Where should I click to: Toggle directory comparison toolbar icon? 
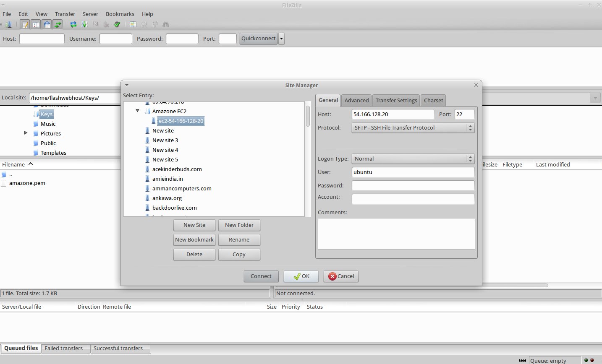pos(144,24)
